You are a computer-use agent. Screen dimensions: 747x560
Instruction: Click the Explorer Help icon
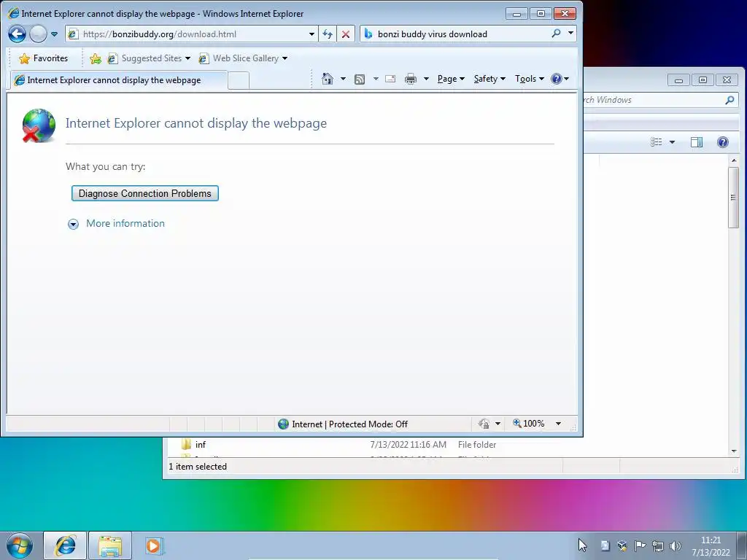723,142
